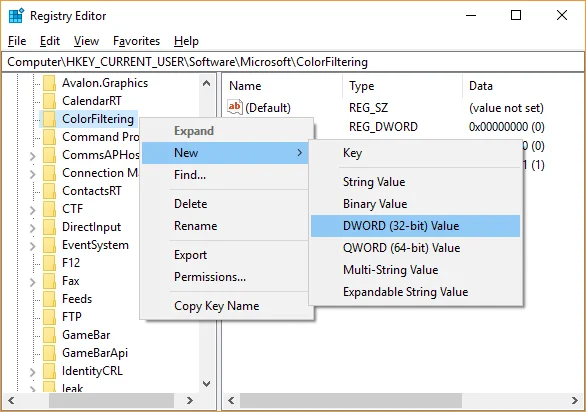586x412 pixels.
Task: Choose String Value from submenu
Action: coord(415,182)
